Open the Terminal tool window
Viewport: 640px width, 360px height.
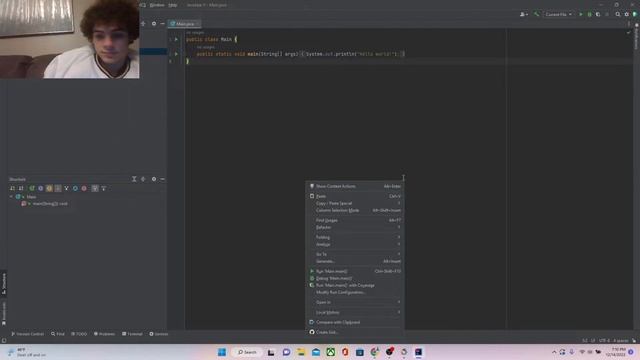click(x=132, y=334)
